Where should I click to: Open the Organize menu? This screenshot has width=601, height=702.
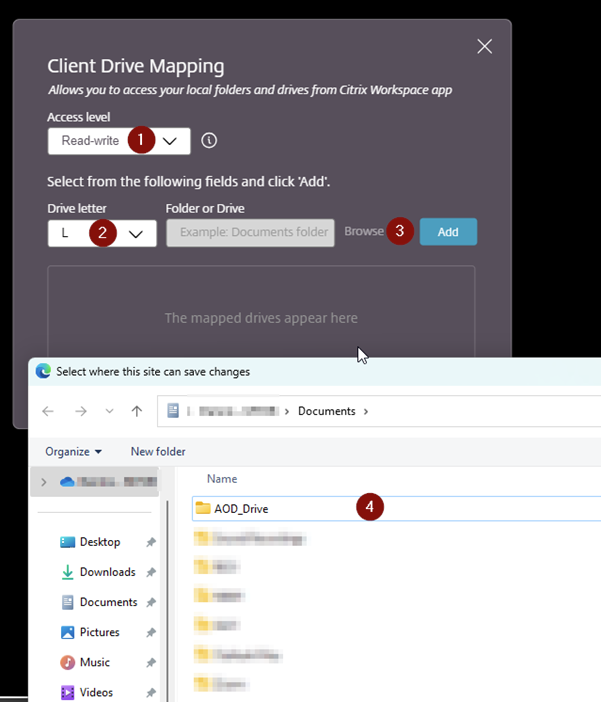pyautogui.click(x=73, y=452)
